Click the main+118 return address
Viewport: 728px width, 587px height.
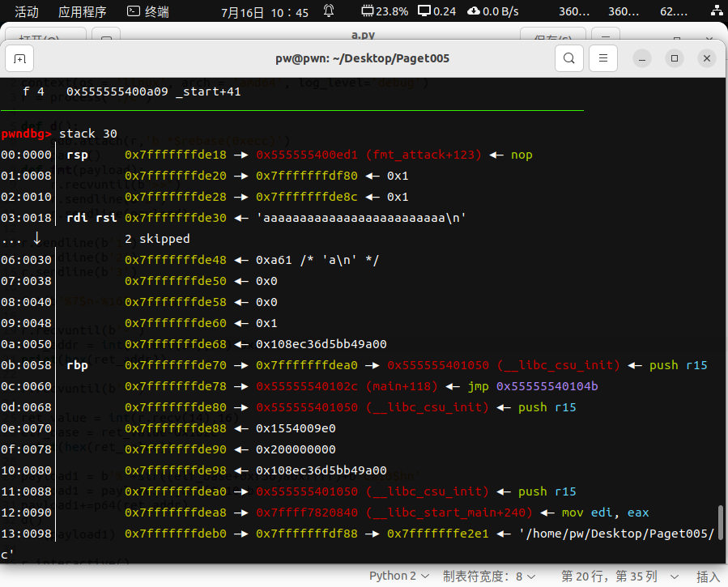point(347,386)
